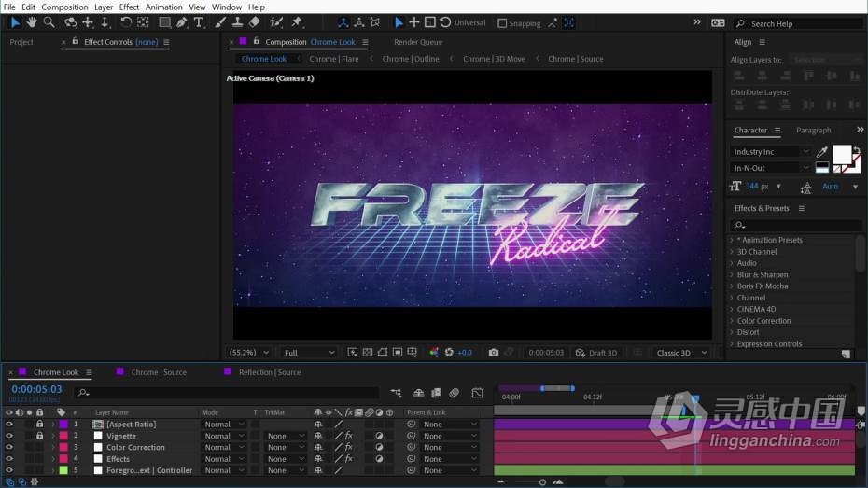Screen dimensions: 868x488
Task: Switch to the Paragraph panel tab
Action: pos(813,130)
